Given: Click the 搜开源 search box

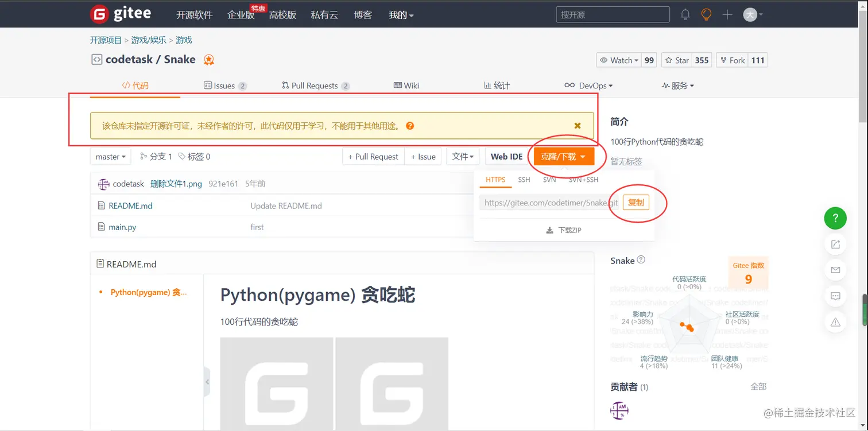Looking at the screenshot, I should point(613,15).
